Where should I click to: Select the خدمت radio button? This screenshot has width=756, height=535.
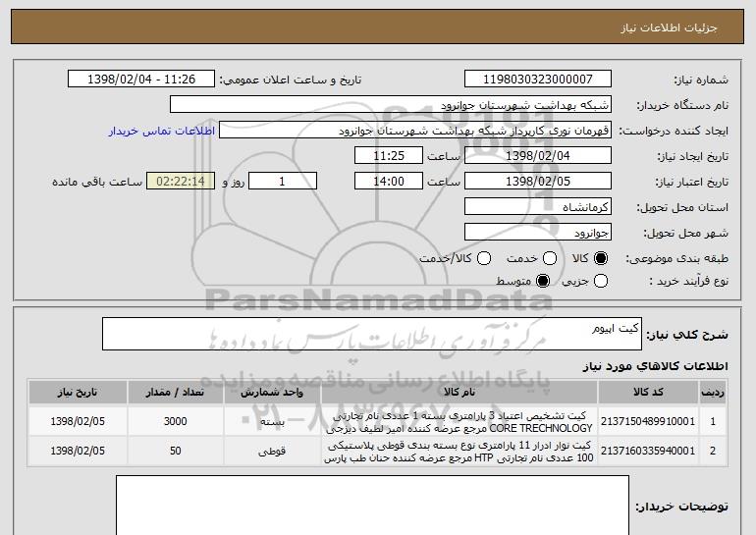pos(550,258)
